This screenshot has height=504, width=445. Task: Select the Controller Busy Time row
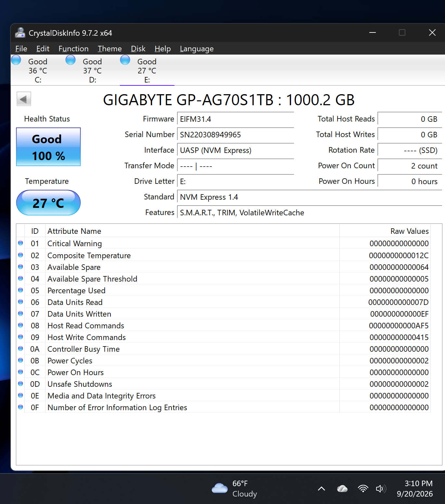click(x=224, y=349)
